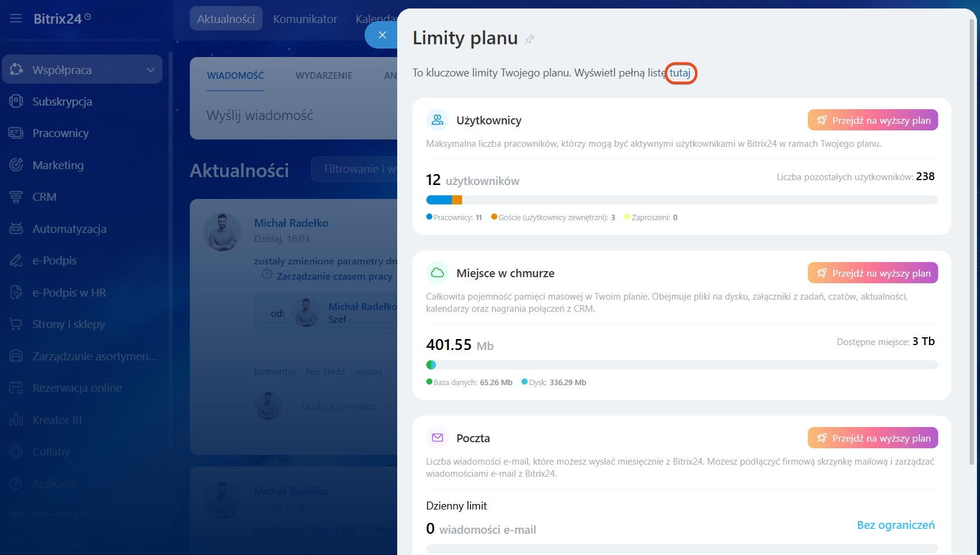Click the Zarządzanie czasem pracy clock icon
The height and width of the screenshot is (555, 980).
point(266,275)
